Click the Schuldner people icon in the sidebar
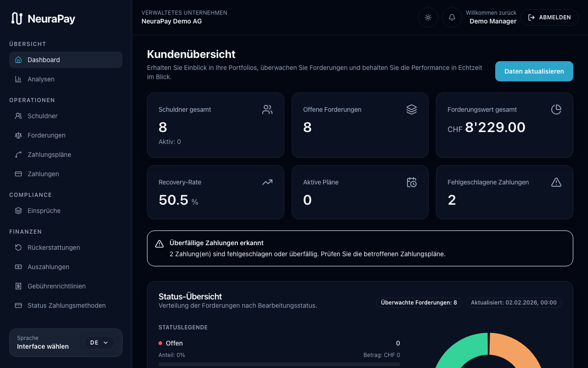Image resolution: width=588 pixels, height=368 pixels. [18, 116]
